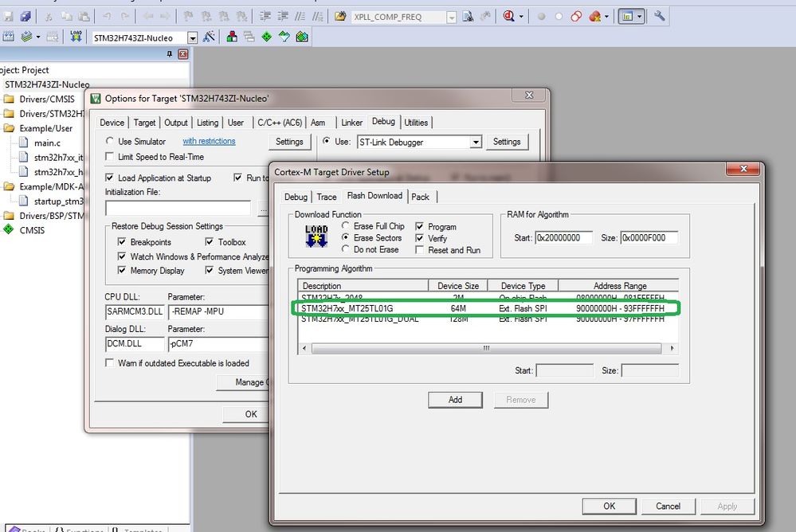
Task: Open Configuration wrench icon
Action: (x=660, y=16)
